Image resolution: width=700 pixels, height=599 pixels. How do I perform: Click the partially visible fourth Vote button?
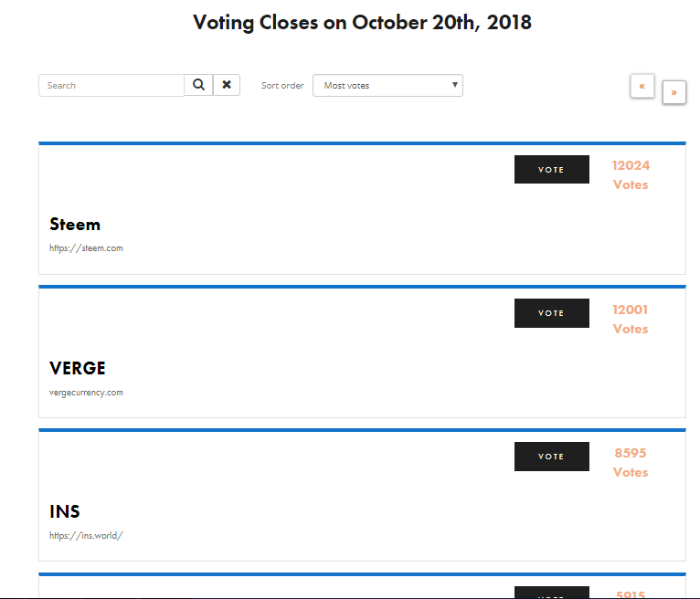tap(551, 592)
